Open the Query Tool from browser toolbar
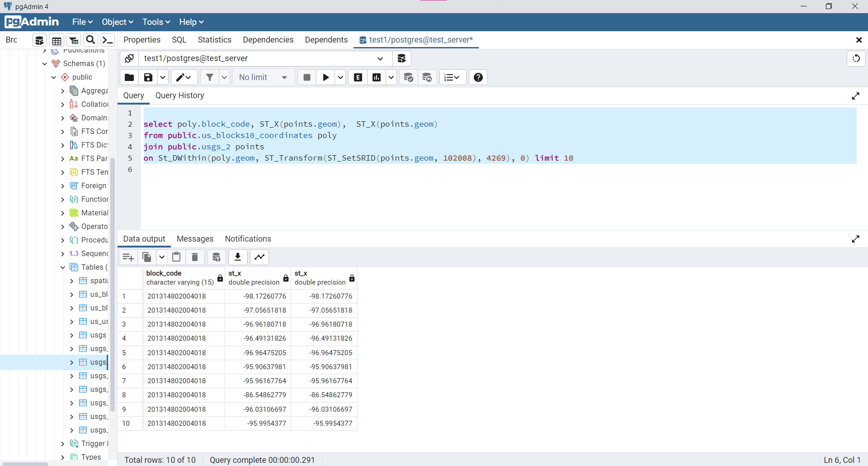The height and width of the screenshot is (466, 868). coord(39,40)
